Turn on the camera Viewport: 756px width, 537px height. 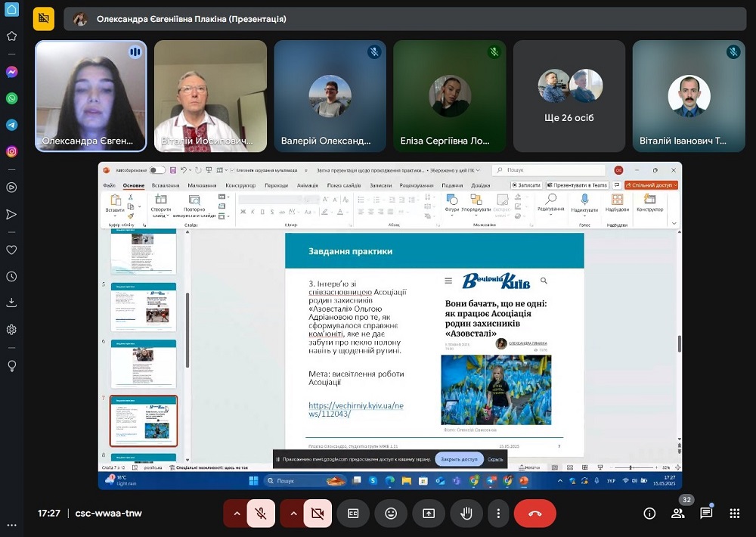coord(318,514)
